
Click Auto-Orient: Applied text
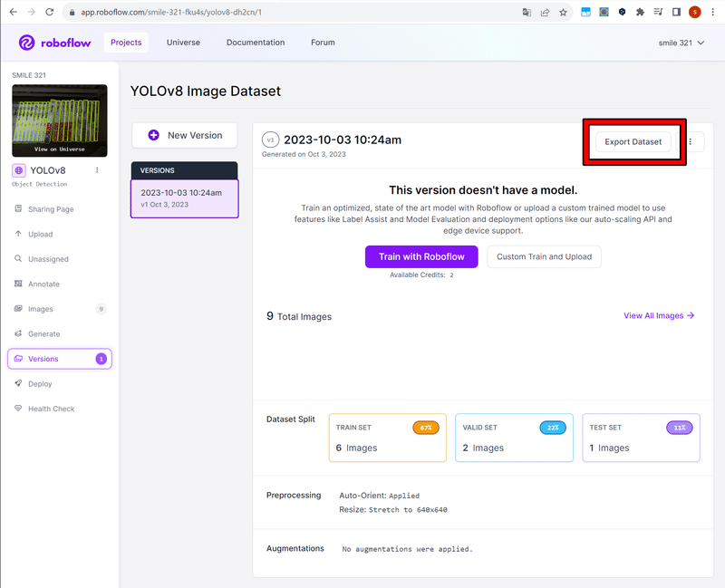[x=379, y=496]
